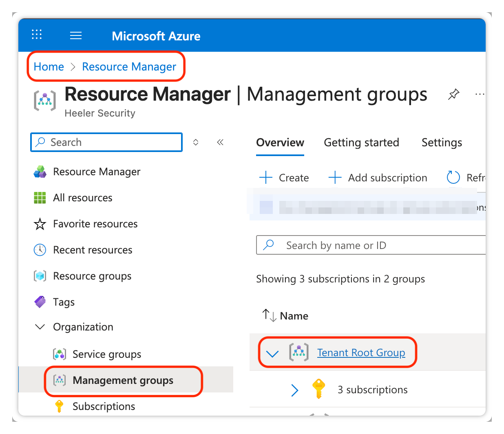Collapse the Tenant Root Group row
504x434 pixels.
(x=272, y=353)
